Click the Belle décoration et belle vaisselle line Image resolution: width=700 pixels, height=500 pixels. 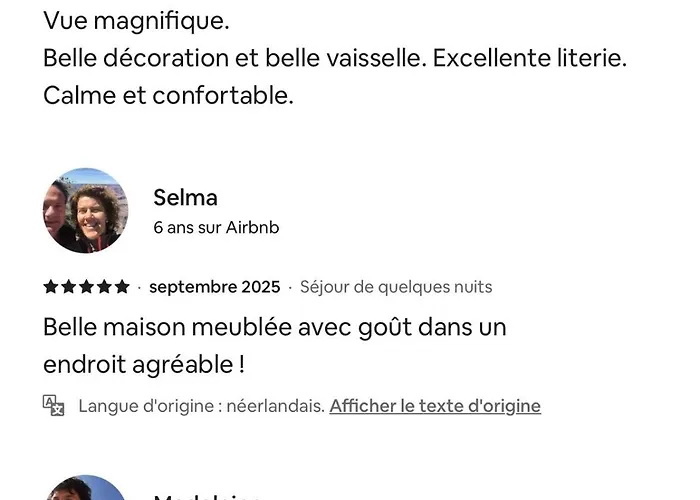point(335,58)
